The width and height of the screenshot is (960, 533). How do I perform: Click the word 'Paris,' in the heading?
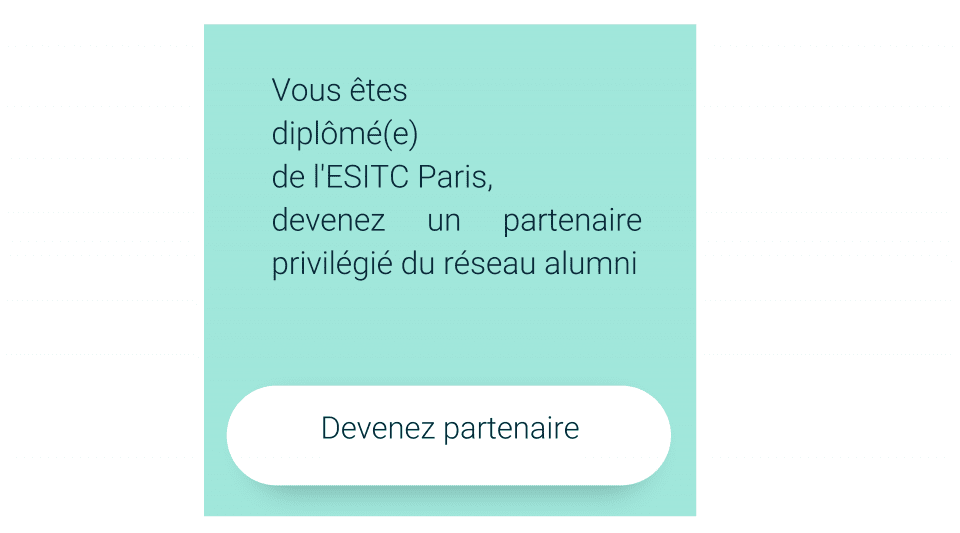click(456, 177)
